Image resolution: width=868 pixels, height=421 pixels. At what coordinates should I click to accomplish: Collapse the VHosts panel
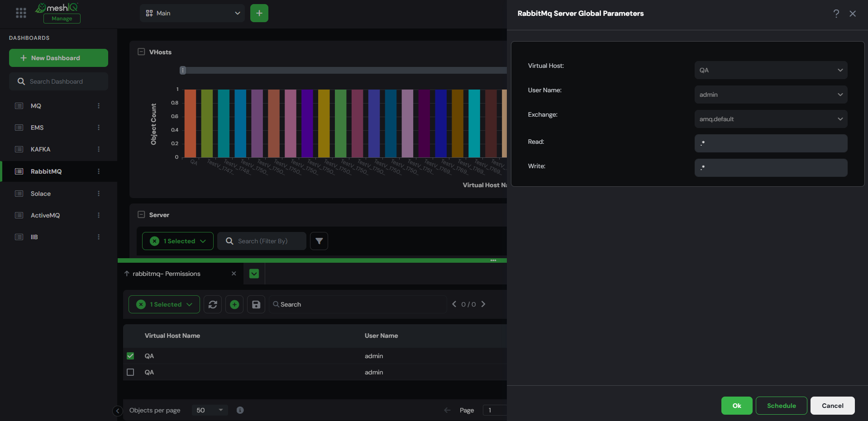click(x=141, y=52)
